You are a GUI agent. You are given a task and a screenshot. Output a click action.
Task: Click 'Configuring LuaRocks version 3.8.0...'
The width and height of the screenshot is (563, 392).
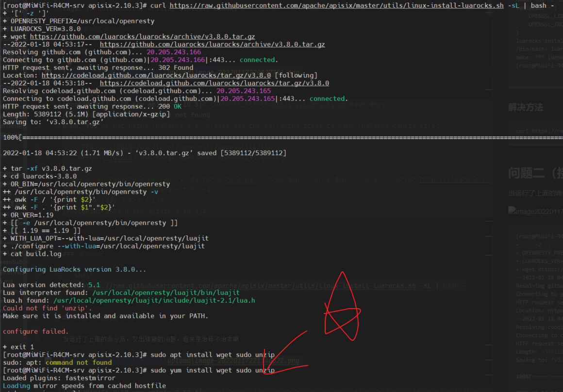[x=75, y=269]
